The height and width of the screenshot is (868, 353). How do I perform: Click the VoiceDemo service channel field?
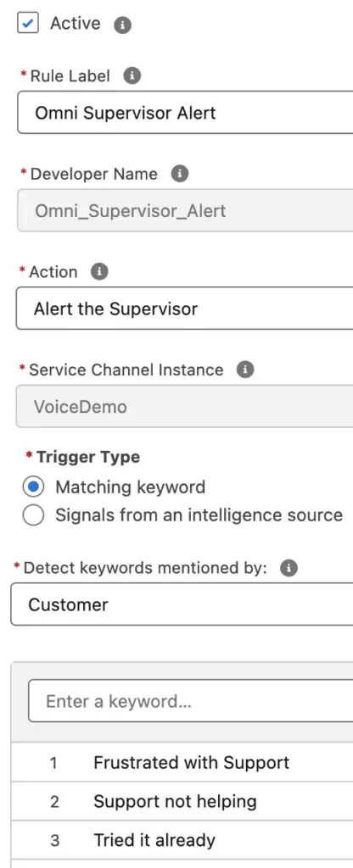184,407
